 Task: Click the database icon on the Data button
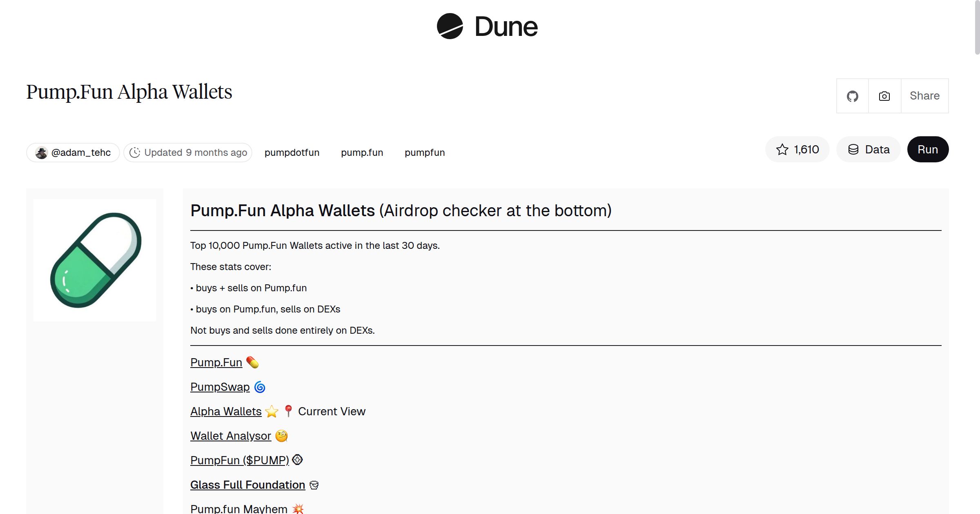(x=854, y=149)
